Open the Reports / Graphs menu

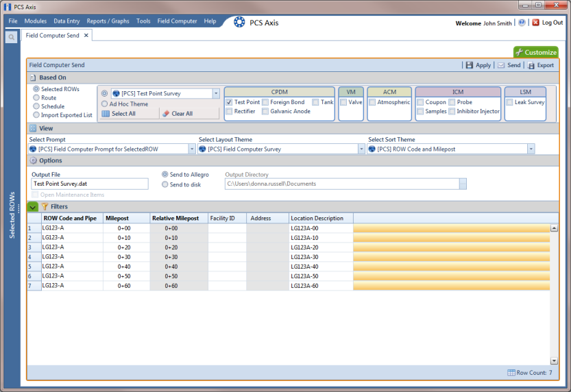tap(108, 21)
